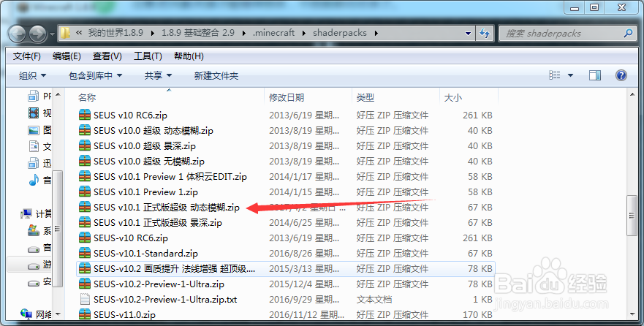The image size is (644, 326).
Task: Select SEUS v10.0 超级 动态模糊.zip icon
Action: [x=85, y=131]
